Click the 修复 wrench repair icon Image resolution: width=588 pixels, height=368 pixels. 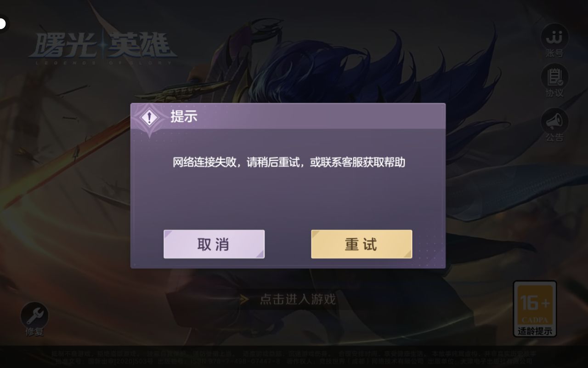(x=34, y=315)
